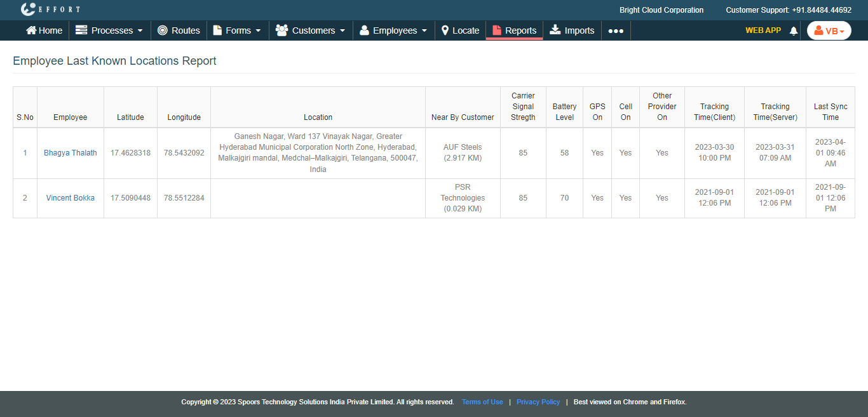The image size is (868, 417).
Task: Open the Customers dropdown menu
Action: [311, 30]
